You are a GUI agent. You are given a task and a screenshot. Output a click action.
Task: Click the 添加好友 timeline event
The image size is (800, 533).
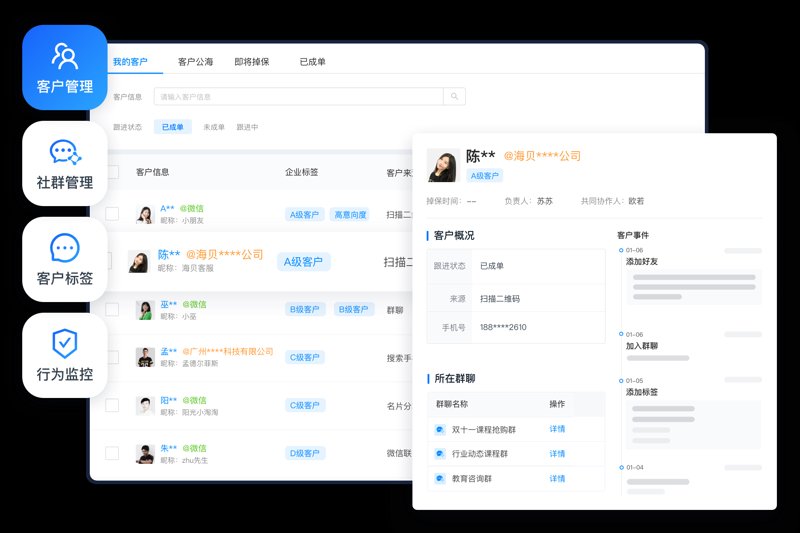pos(642,261)
